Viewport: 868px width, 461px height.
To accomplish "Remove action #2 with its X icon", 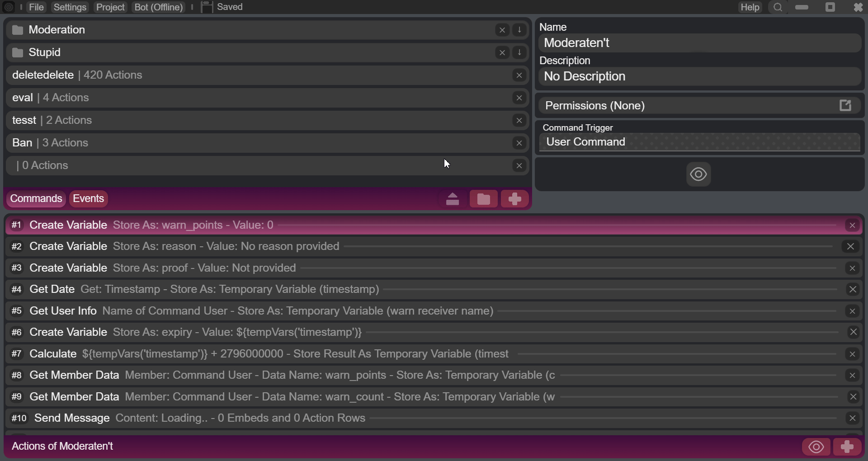I will click(850, 246).
